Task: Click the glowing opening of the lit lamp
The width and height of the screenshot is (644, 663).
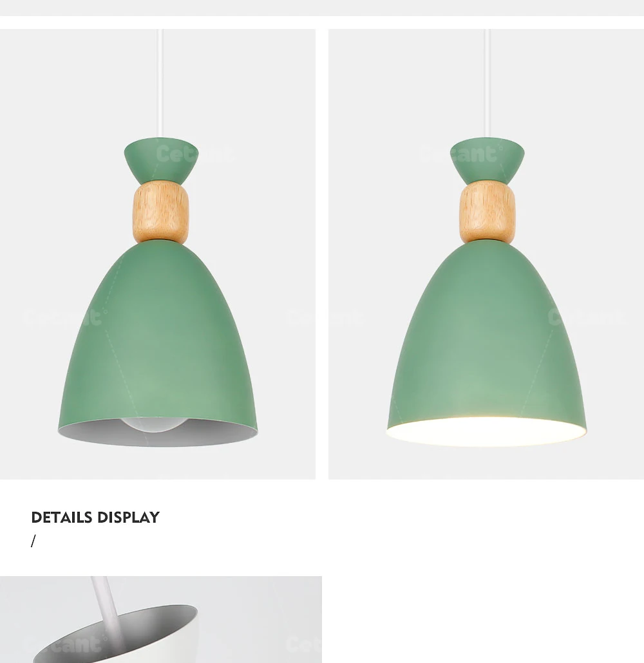Action: (x=486, y=431)
